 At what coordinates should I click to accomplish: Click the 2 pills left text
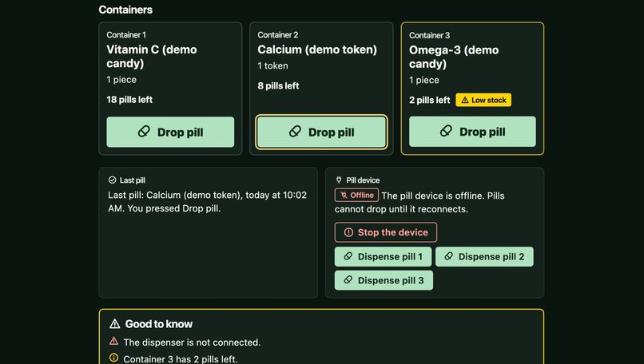430,100
